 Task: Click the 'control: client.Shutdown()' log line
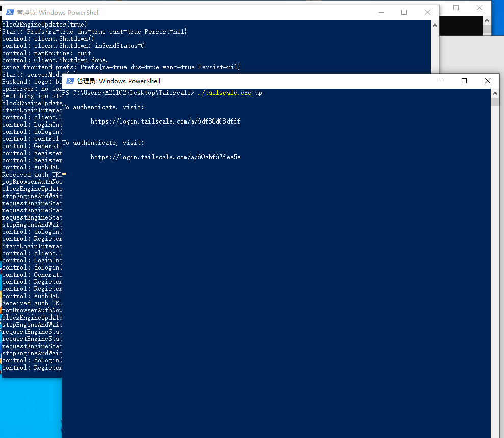48,39
